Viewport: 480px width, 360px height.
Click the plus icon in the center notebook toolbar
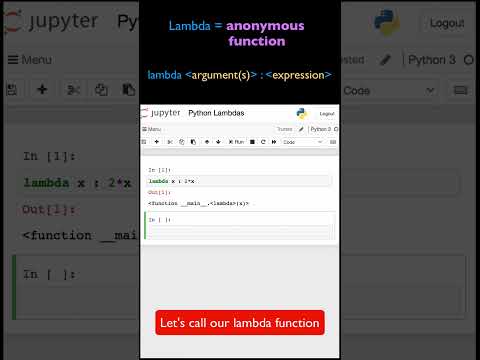pos(156,142)
